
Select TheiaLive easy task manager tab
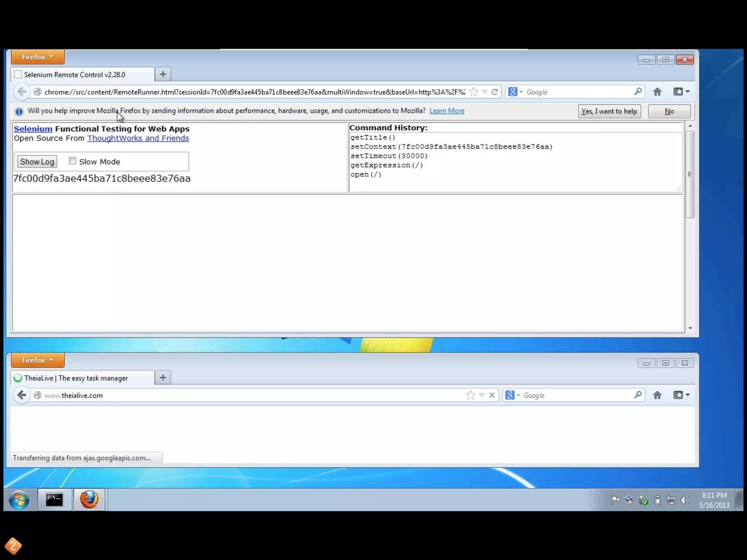[x=82, y=378]
